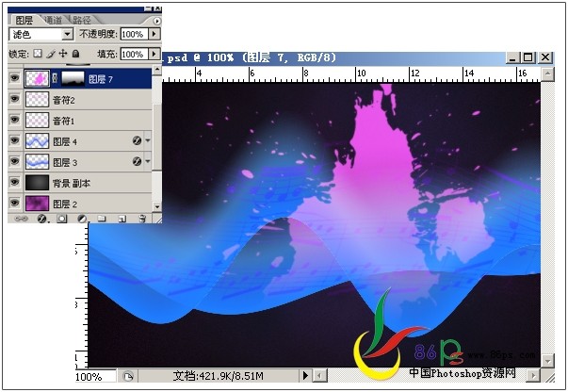The width and height of the screenshot is (568, 392).
Task: Click document vertical scroll up arrow
Action: [x=547, y=74]
